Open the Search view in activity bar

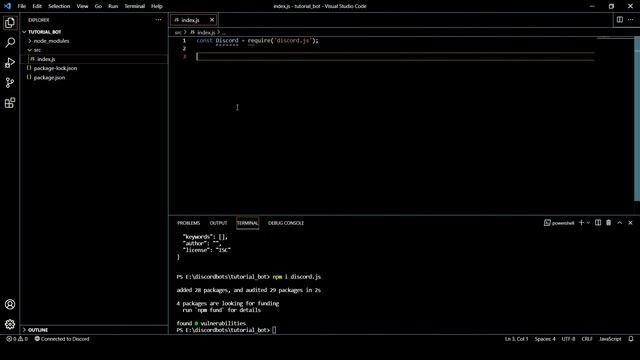coord(10,42)
